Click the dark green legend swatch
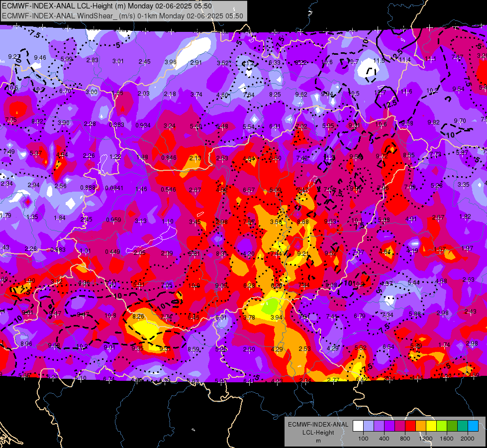 click(x=452, y=426)
